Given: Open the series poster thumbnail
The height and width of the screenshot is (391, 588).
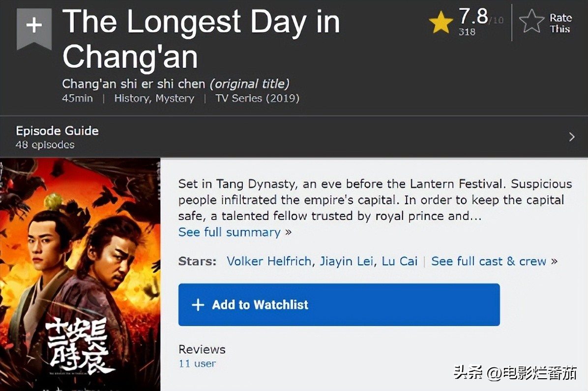Looking at the screenshot, I should pyautogui.click(x=80, y=274).
